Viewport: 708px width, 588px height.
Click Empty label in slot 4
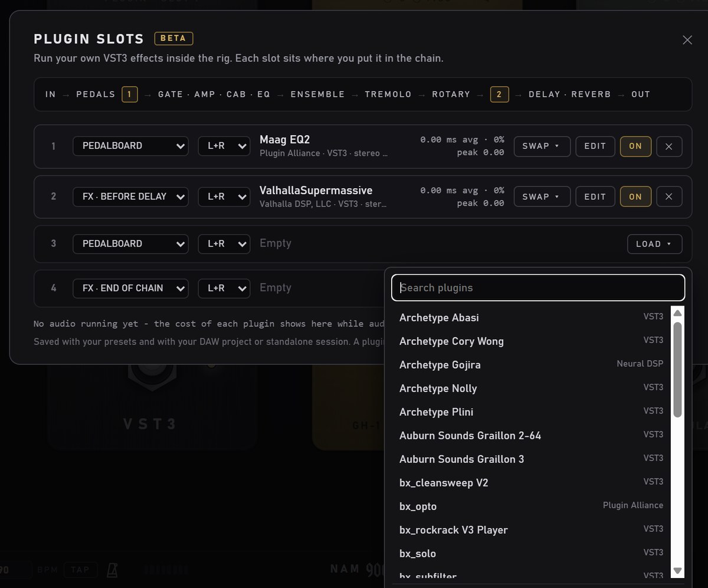[x=276, y=288]
